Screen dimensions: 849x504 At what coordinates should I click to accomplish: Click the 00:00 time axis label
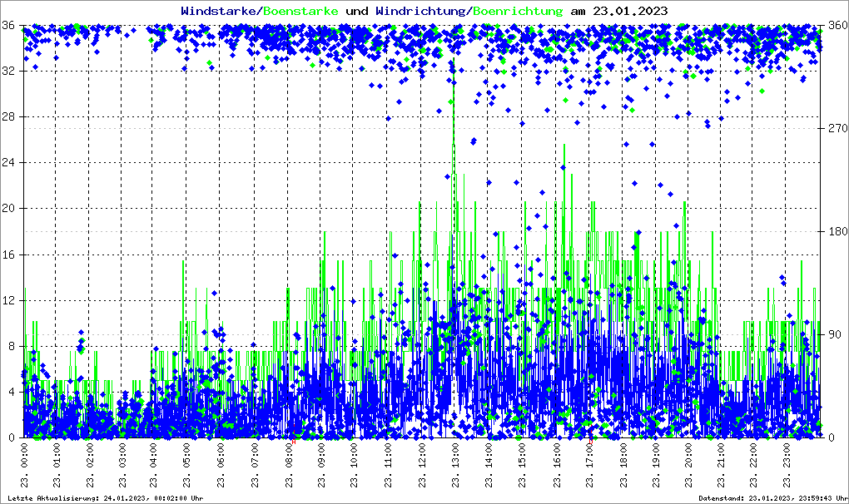(x=24, y=465)
